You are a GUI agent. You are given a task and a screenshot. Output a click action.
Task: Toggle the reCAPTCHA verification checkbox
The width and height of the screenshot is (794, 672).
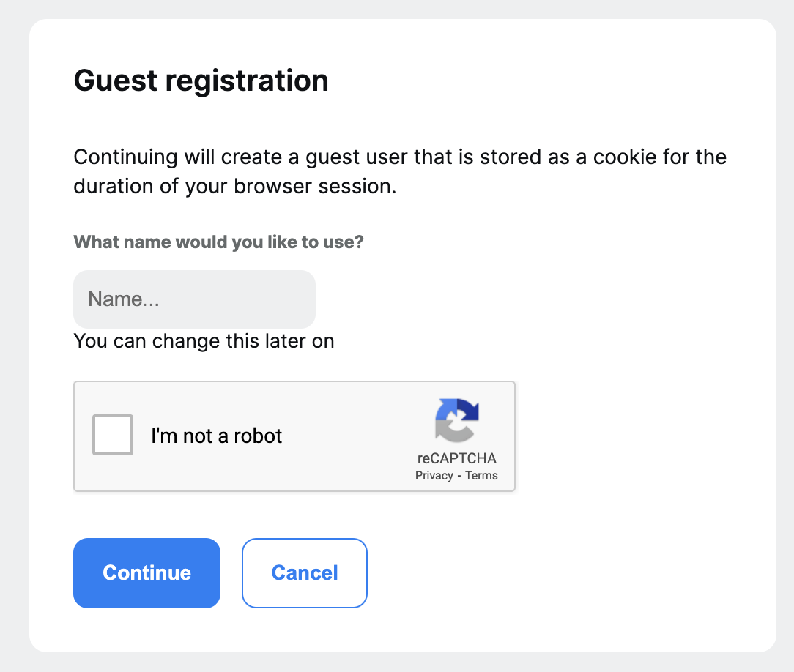112,436
